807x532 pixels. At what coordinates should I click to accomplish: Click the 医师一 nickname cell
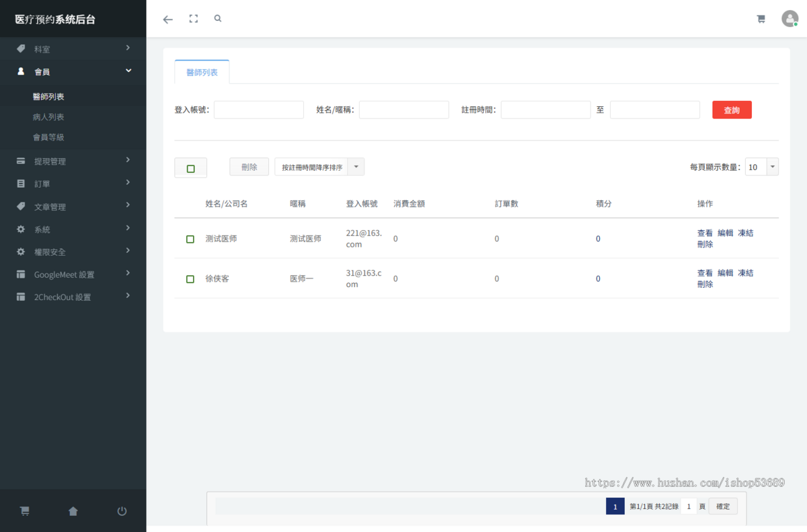point(301,278)
